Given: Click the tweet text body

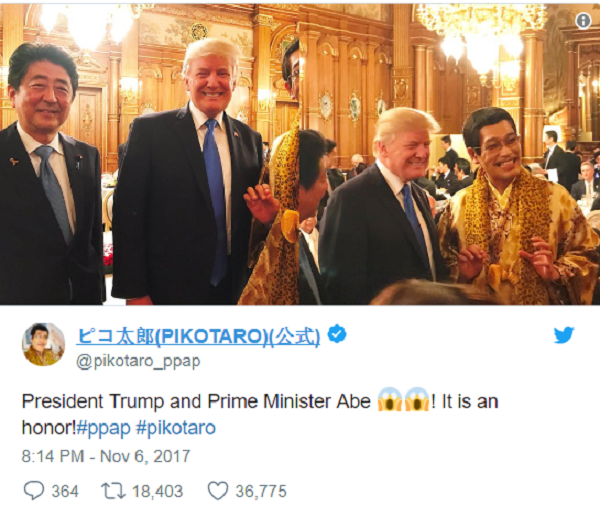Looking at the screenshot, I should [260, 415].
